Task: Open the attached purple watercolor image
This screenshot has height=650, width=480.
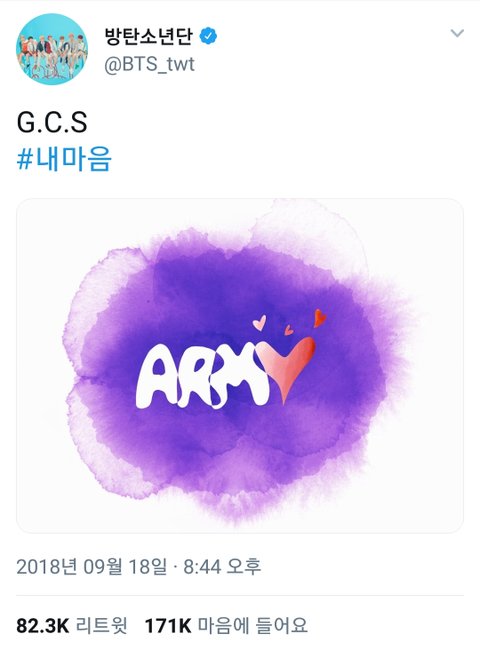Action: (x=240, y=366)
